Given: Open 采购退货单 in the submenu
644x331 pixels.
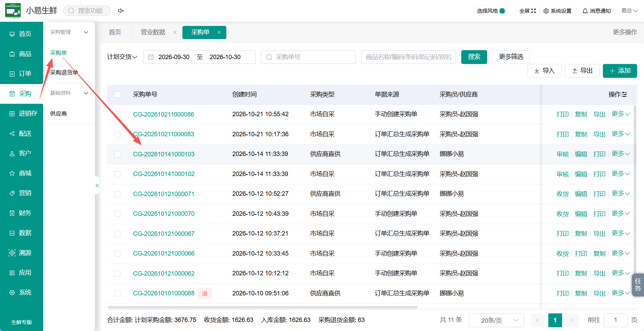Looking at the screenshot, I should 64,73.
